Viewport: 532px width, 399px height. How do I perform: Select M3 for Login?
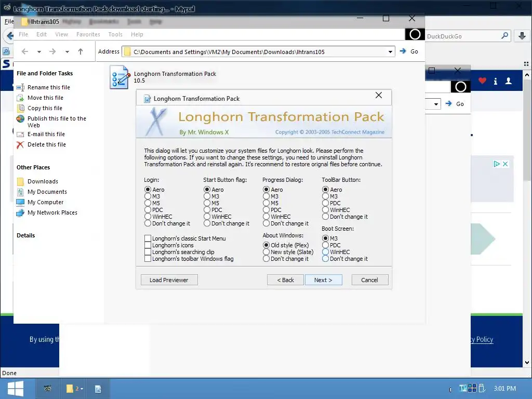(148, 196)
